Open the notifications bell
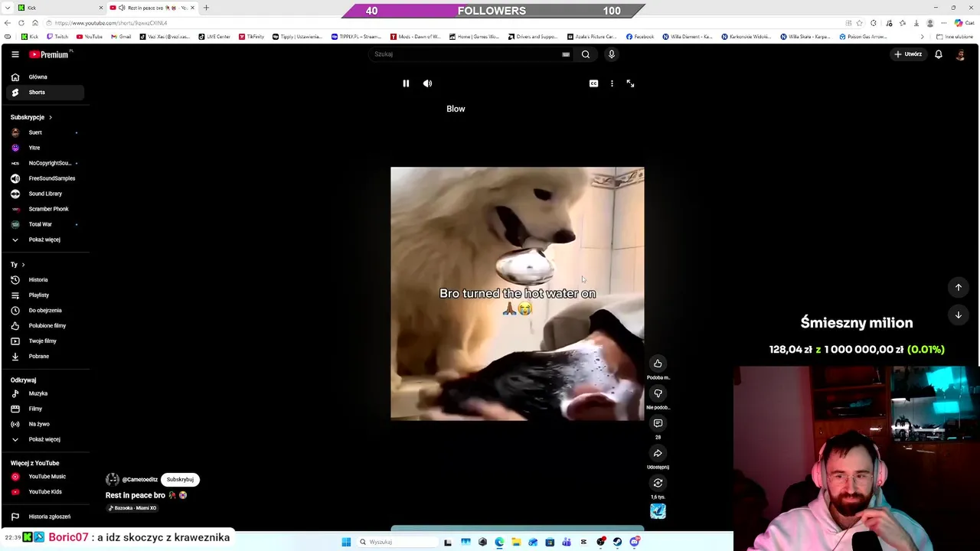The image size is (980, 551). pos(938,54)
